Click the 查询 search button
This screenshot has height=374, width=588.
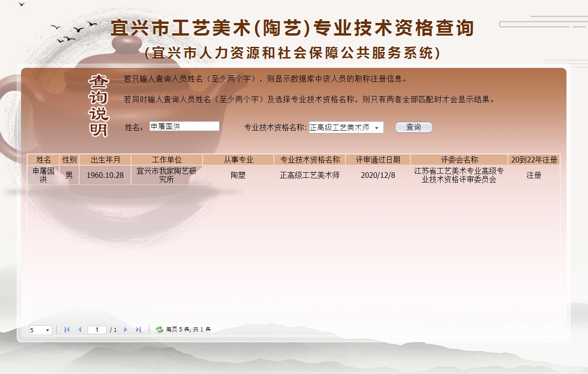click(413, 127)
